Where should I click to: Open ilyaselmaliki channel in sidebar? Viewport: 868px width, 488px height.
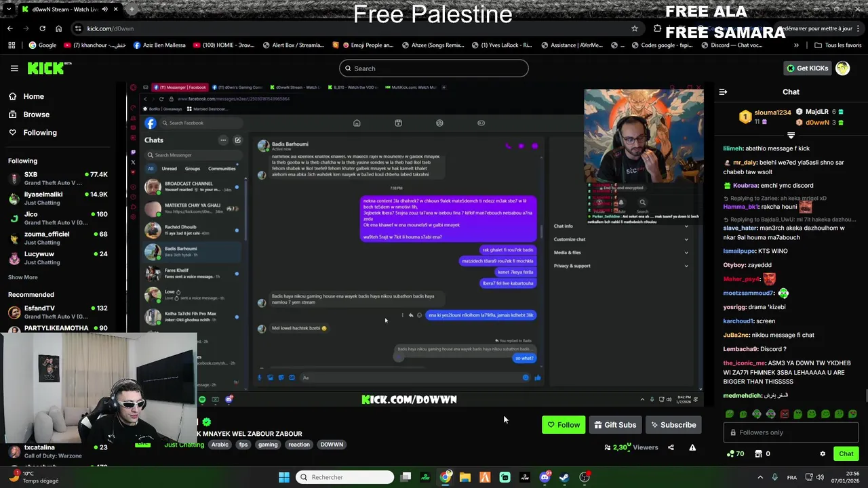tap(57, 198)
